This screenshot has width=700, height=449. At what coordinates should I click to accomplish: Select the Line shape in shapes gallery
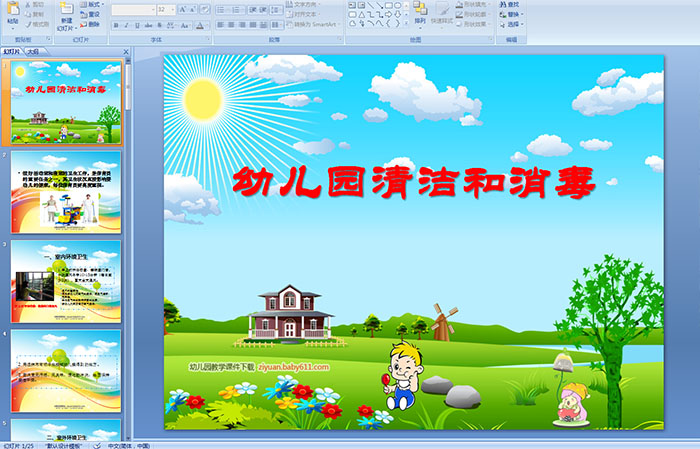(x=371, y=5)
